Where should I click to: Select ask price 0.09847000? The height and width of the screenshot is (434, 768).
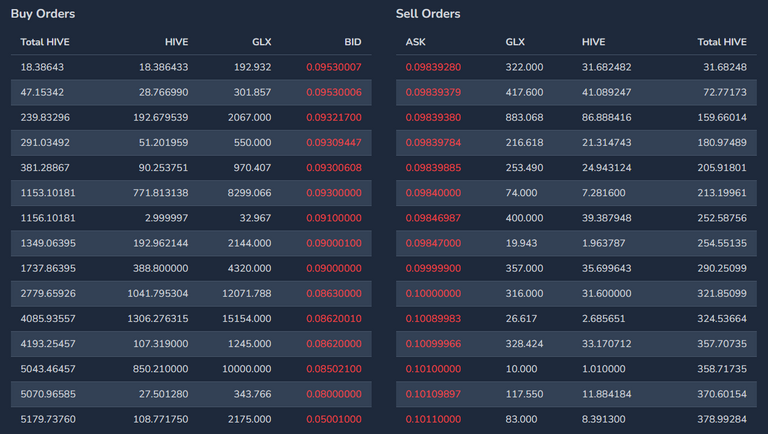tap(433, 243)
